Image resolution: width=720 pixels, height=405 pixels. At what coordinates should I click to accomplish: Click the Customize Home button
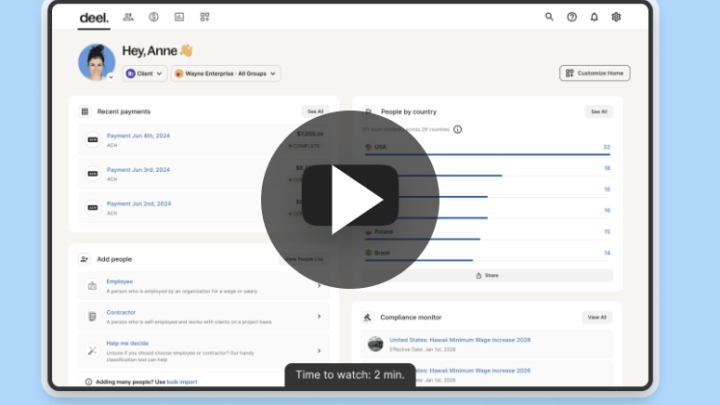pyautogui.click(x=595, y=73)
